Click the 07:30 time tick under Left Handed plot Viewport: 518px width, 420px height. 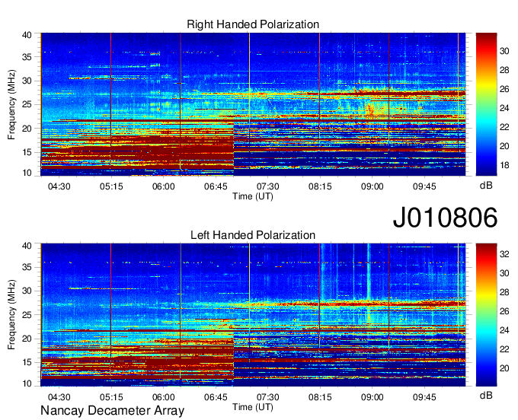point(268,397)
